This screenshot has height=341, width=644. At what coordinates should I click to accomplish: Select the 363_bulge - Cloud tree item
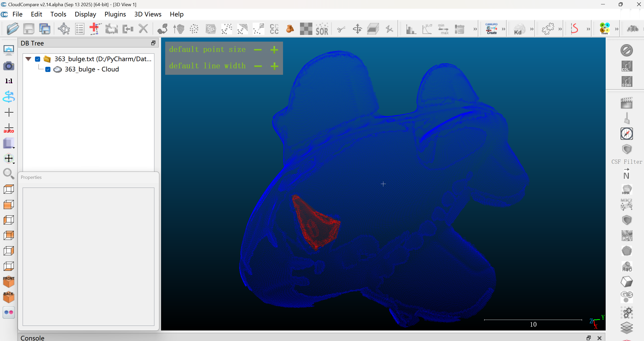92,69
